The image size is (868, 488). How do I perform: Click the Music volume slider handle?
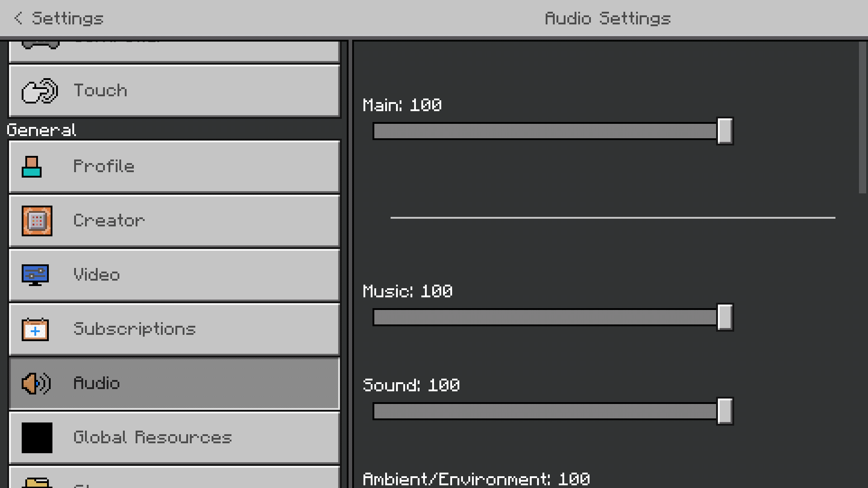tap(725, 317)
